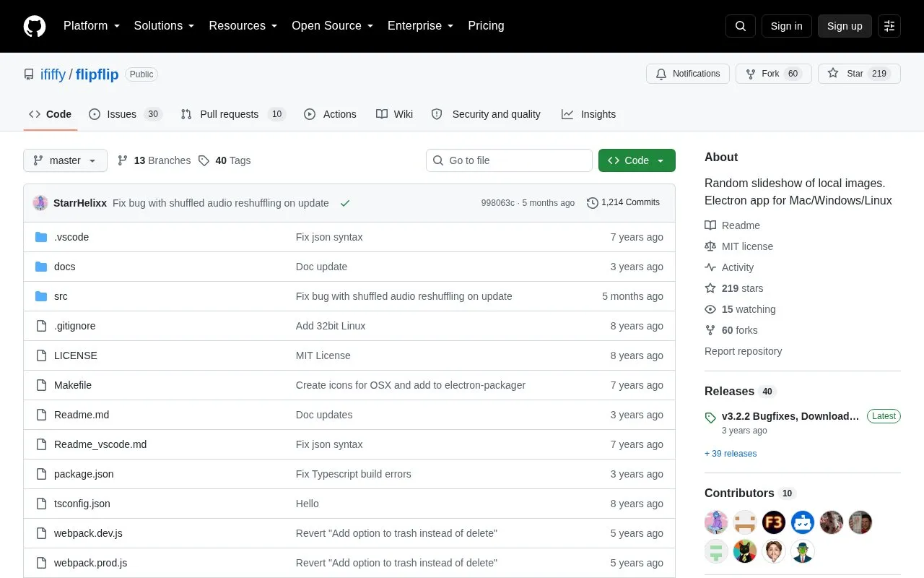
Task: Expand the Open Source menu
Action: tap(333, 26)
